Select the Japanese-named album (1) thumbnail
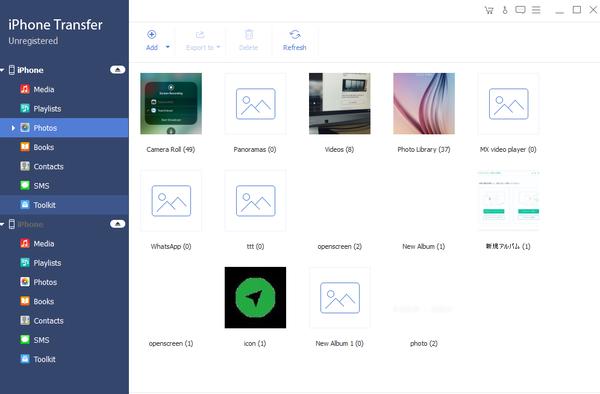This screenshot has width=600, height=394. [x=509, y=201]
